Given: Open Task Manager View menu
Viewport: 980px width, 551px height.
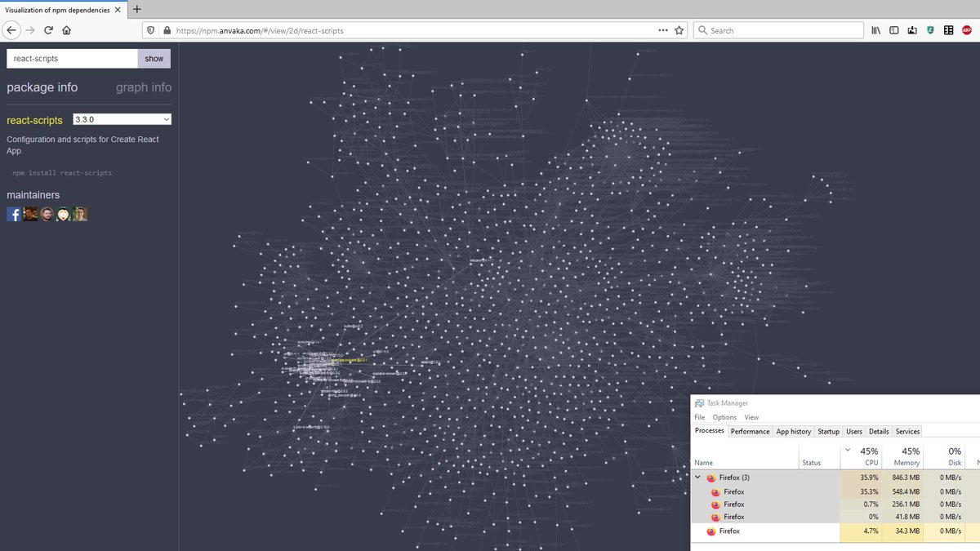Looking at the screenshot, I should 751,417.
